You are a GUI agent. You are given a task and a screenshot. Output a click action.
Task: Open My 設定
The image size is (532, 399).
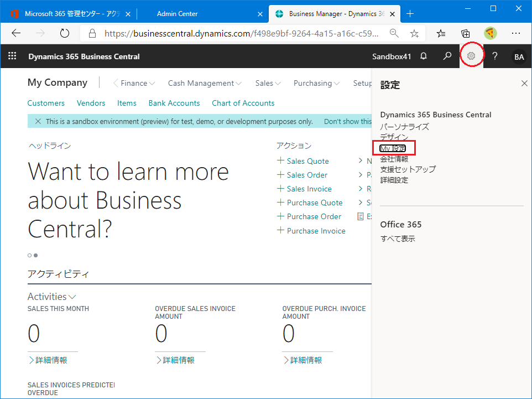point(393,148)
